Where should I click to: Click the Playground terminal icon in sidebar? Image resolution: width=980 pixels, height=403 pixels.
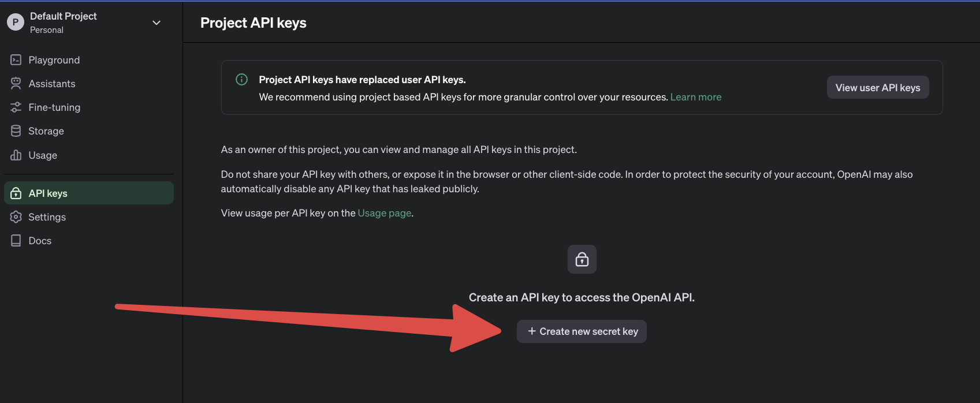point(16,60)
